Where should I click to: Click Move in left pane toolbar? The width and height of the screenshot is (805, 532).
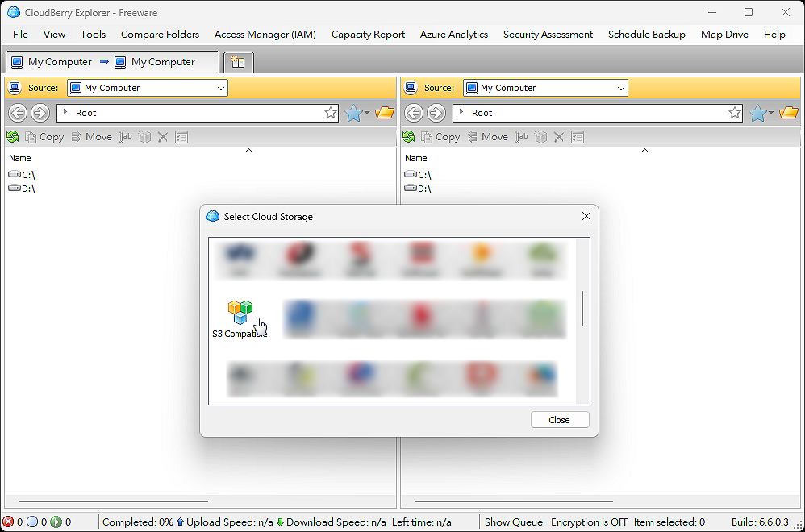[x=92, y=137]
